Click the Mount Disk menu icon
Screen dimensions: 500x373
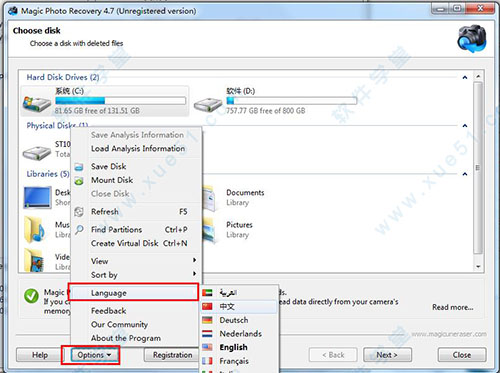pyautogui.click(x=79, y=181)
